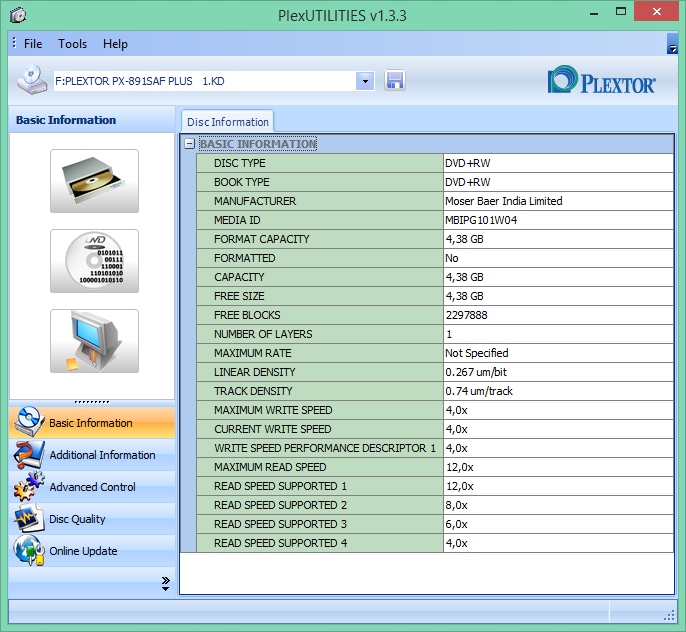Open Advanced Control section
The height and width of the screenshot is (632, 686).
point(92,487)
